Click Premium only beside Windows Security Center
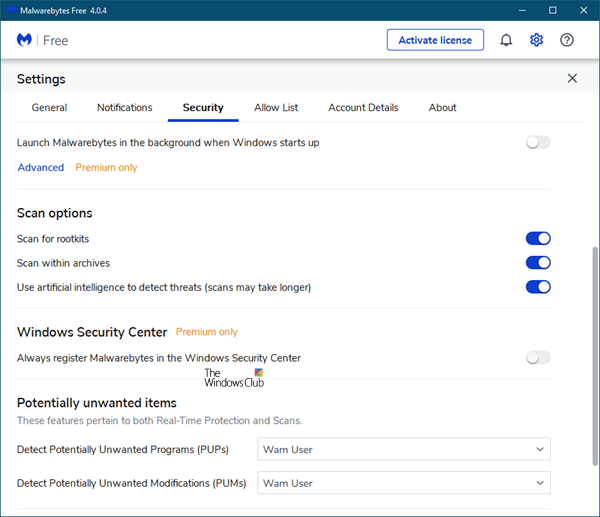This screenshot has width=600, height=517. point(207,331)
